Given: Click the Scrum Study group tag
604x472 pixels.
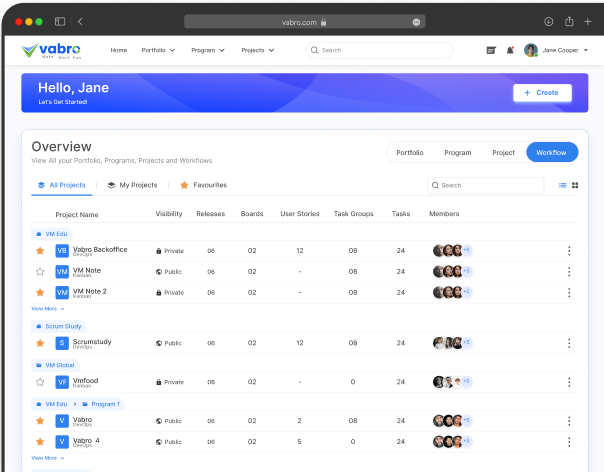Looking at the screenshot, I should 60,326.
